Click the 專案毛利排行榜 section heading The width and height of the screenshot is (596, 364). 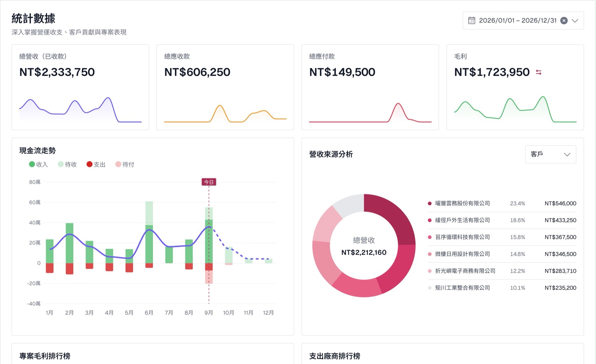pos(45,356)
